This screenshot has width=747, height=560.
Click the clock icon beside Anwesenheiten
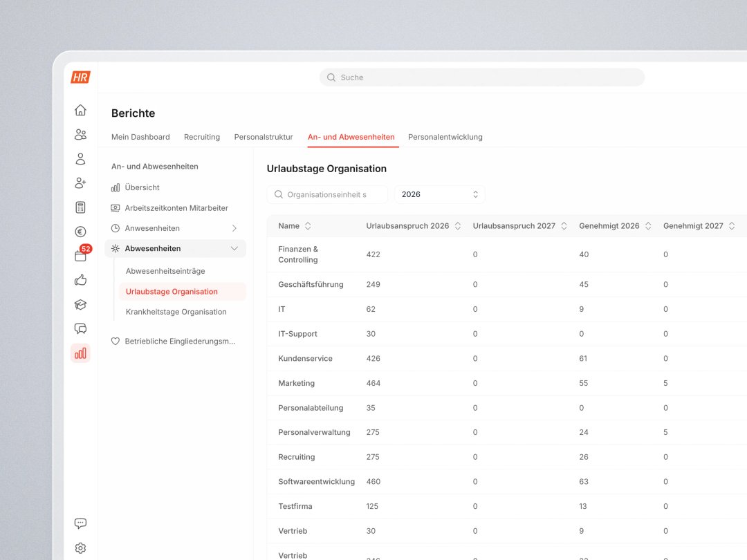click(x=116, y=228)
